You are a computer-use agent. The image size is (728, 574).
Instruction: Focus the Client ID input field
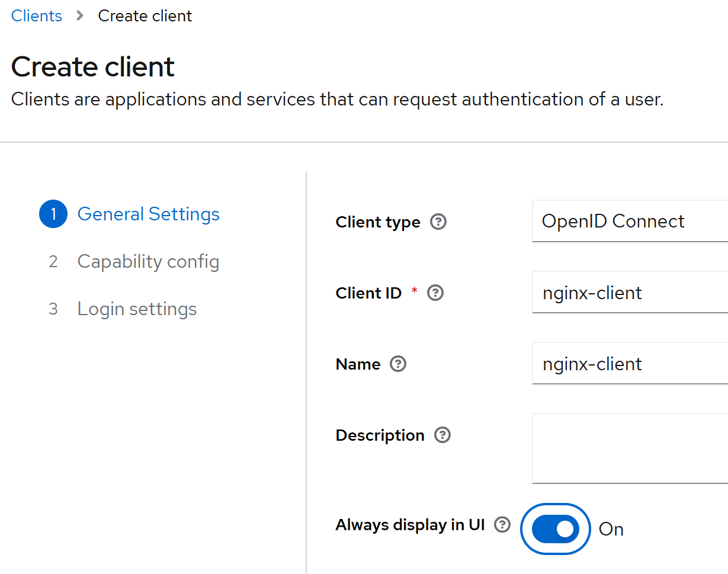tap(630, 292)
